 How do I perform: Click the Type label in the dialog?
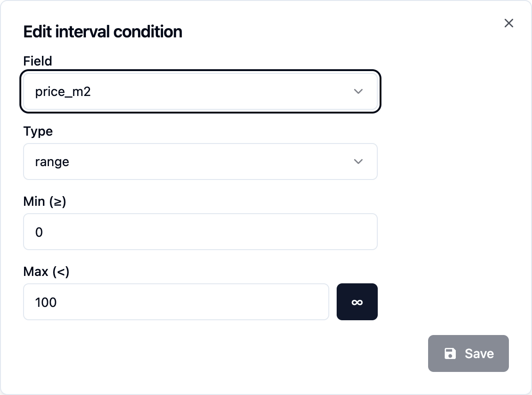pyautogui.click(x=37, y=132)
